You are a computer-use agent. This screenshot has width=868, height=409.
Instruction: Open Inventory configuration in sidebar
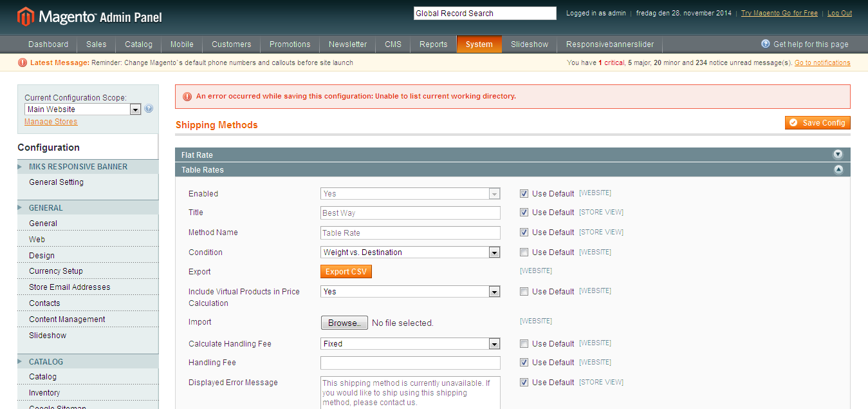[44, 393]
